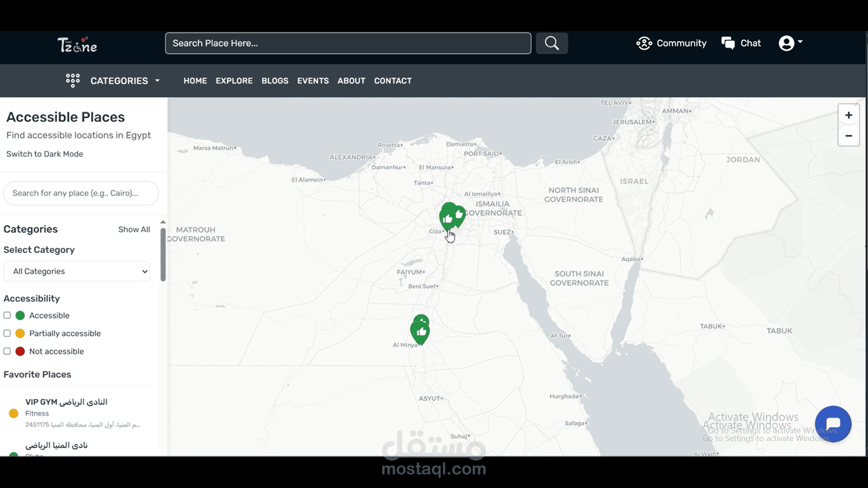Expand the CATEGORIES dropdown menu

125,80
